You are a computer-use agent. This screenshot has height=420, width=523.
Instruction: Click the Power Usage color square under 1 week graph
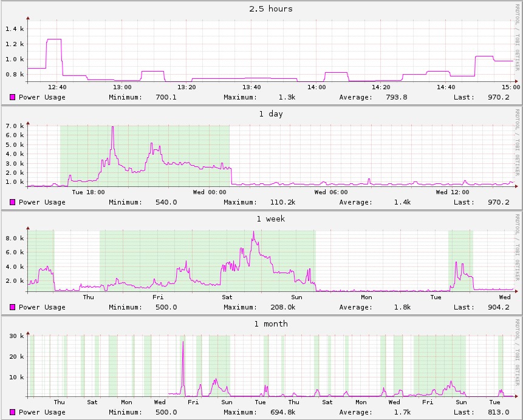(13, 307)
